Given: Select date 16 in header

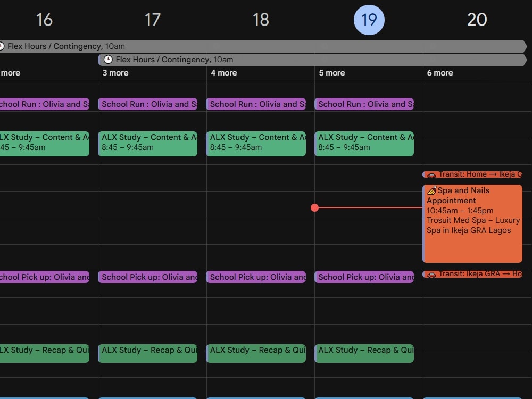Looking at the screenshot, I should tap(45, 20).
